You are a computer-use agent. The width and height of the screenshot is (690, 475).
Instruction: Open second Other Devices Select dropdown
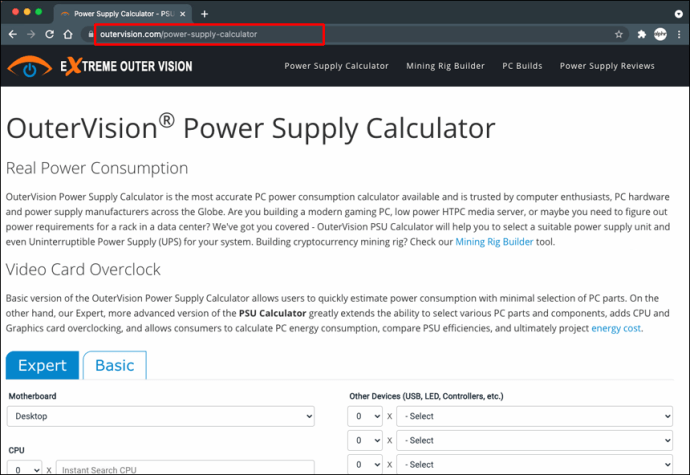click(535, 441)
